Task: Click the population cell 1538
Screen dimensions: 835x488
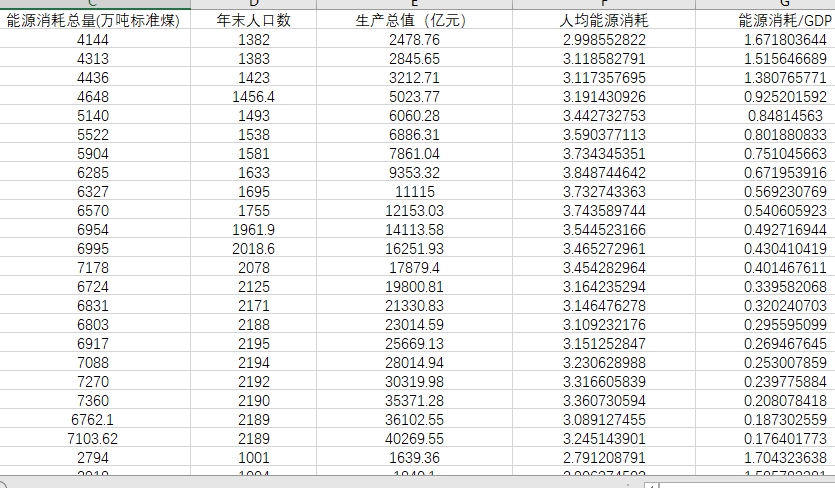Action: coord(253,135)
